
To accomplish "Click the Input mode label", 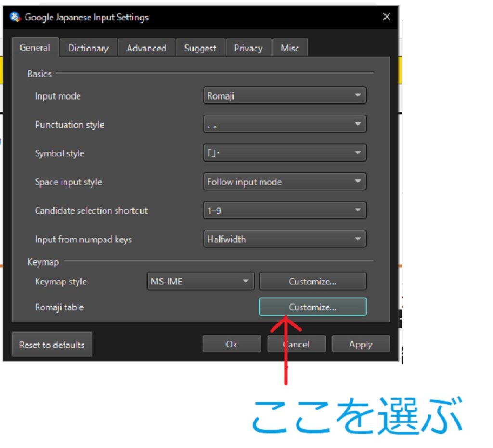I will [58, 96].
